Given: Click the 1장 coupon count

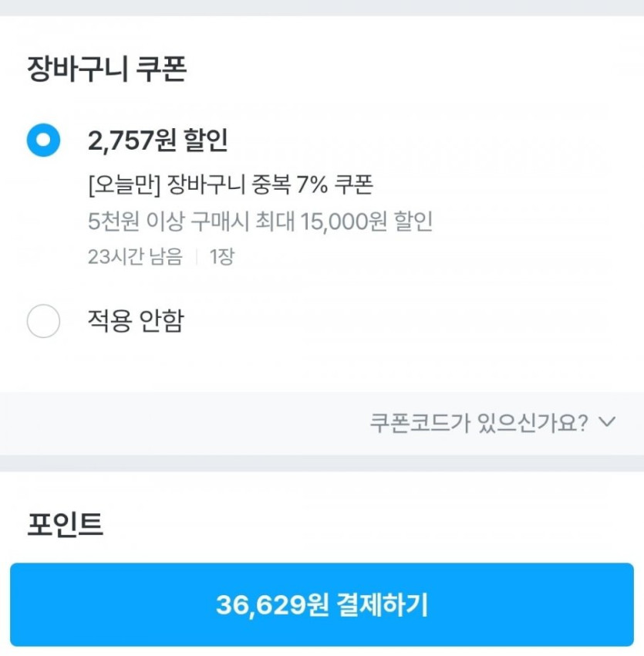Looking at the screenshot, I should click(x=221, y=257).
